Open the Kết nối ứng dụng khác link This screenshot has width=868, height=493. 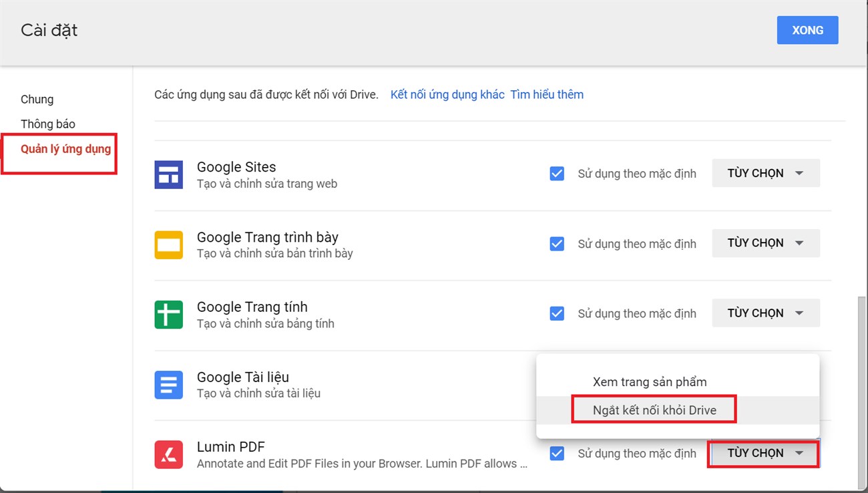pos(447,94)
